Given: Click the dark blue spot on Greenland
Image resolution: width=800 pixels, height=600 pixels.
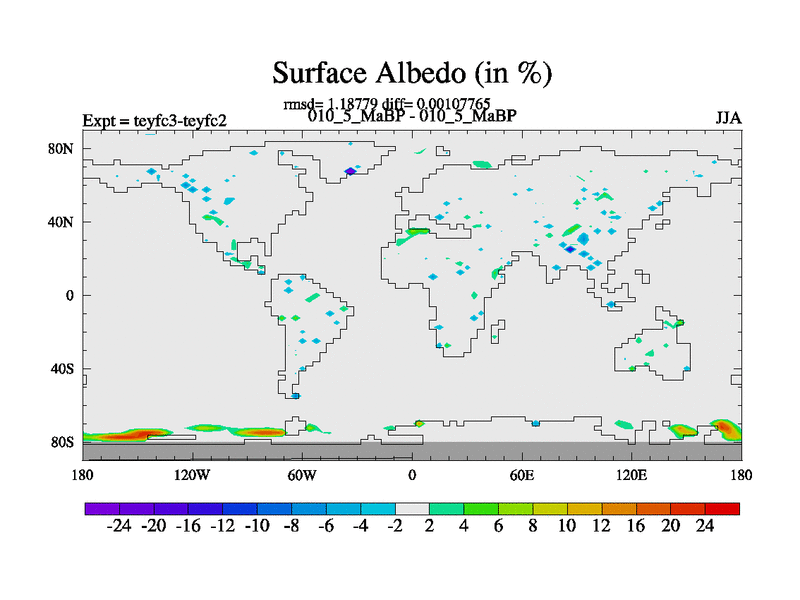Looking at the screenshot, I should click(350, 171).
